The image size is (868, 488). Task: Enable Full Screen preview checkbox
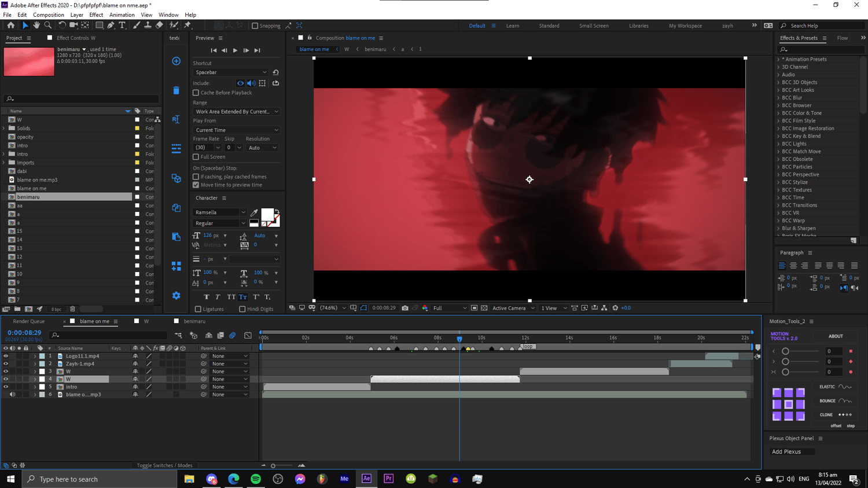coord(196,157)
